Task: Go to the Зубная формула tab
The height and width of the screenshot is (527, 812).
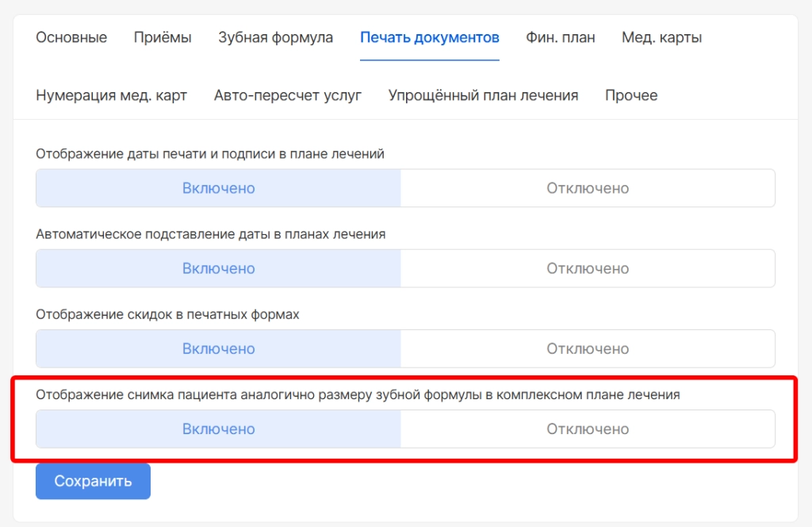Action: (x=275, y=37)
